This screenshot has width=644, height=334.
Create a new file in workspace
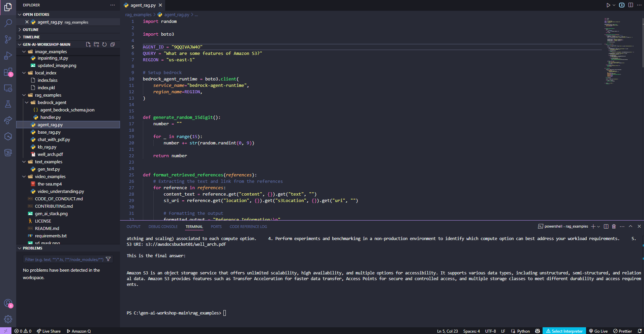(x=88, y=44)
